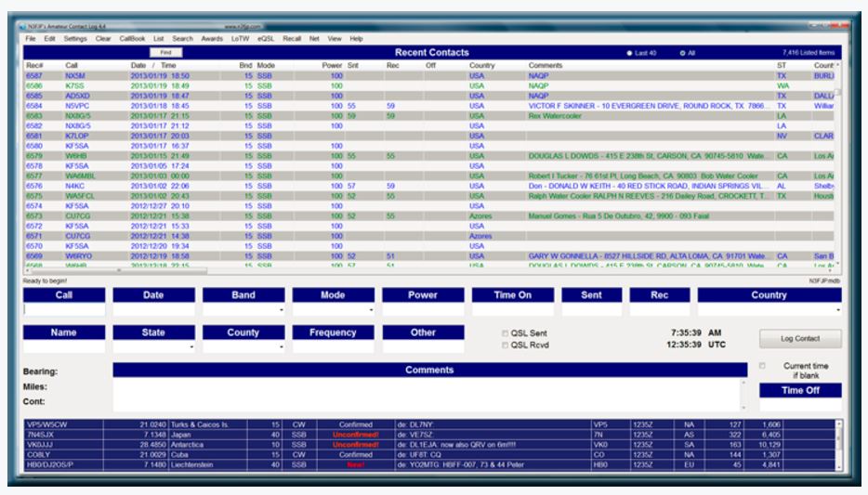Expand the Mode dropdown arrow
The width and height of the screenshot is (868, 495).
[x=371, y=309]
